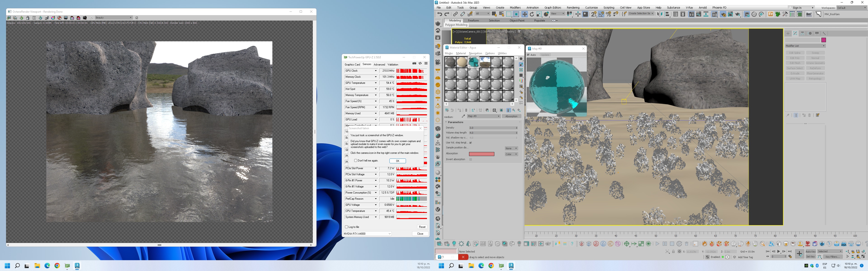Select the sky environment material sample slot
868x271 pixels.
pyautogui.click(x=485, y=62)
